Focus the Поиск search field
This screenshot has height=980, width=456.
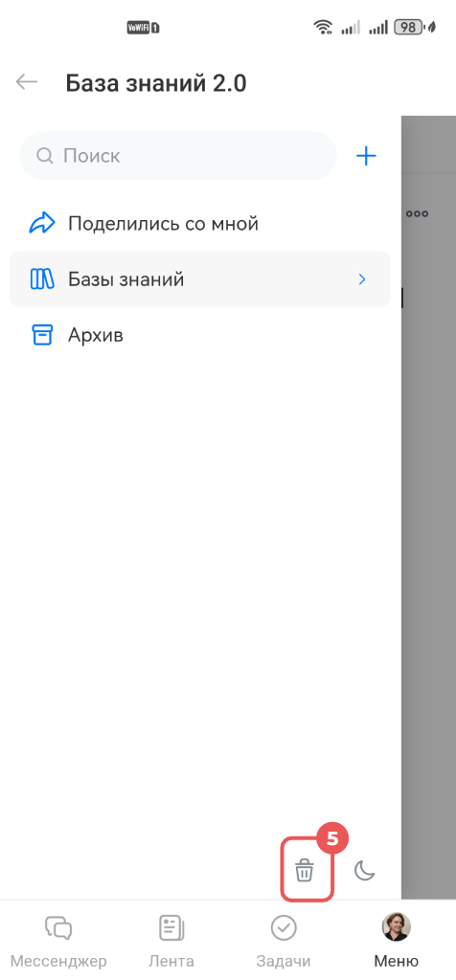pyautogui.click(x=178, y=156)
